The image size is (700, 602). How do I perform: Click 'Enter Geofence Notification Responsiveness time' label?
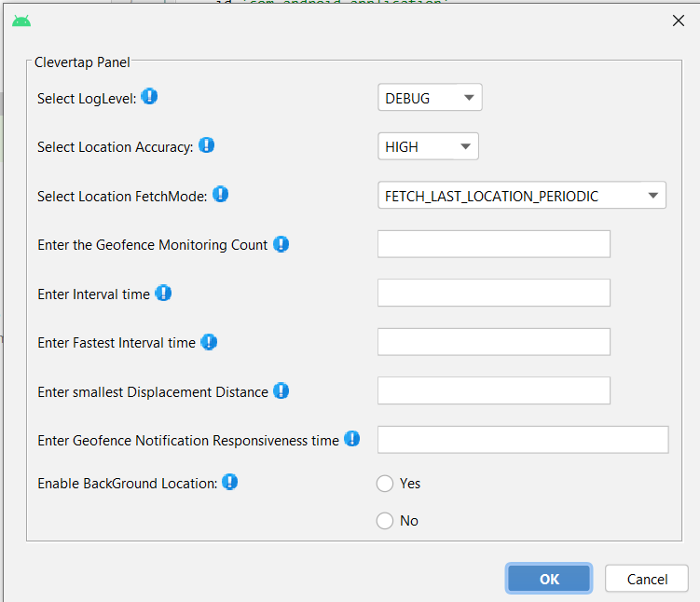click(x=188, y=441)
